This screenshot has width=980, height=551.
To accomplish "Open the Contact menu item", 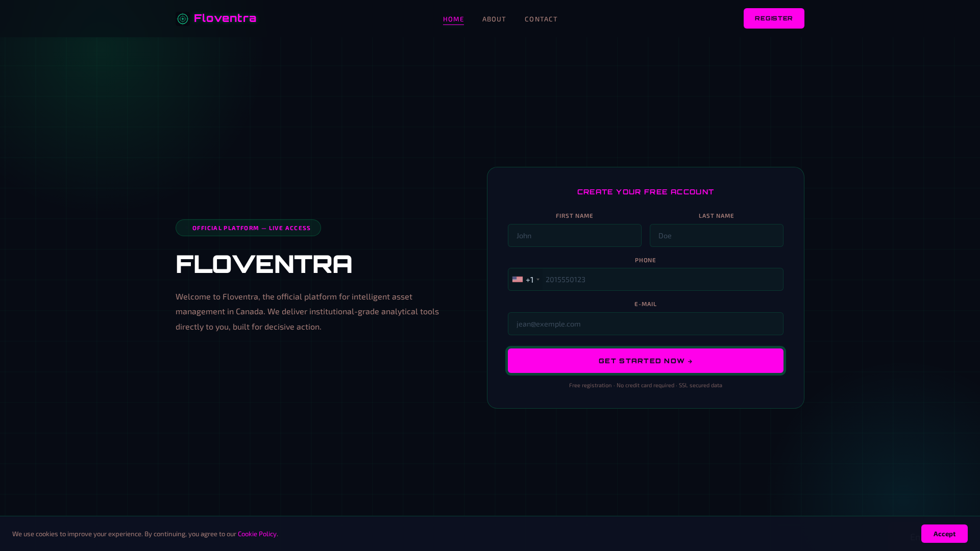I will coord(541,19).
